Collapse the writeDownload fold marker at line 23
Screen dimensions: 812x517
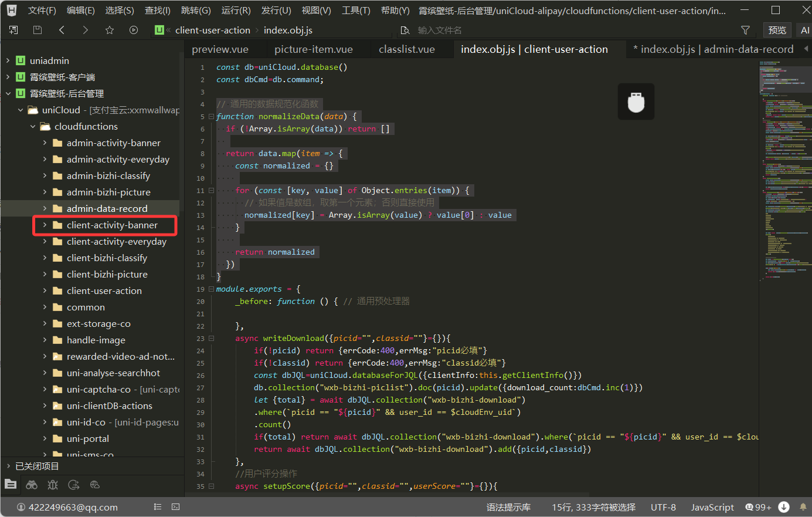coord(211,339)
